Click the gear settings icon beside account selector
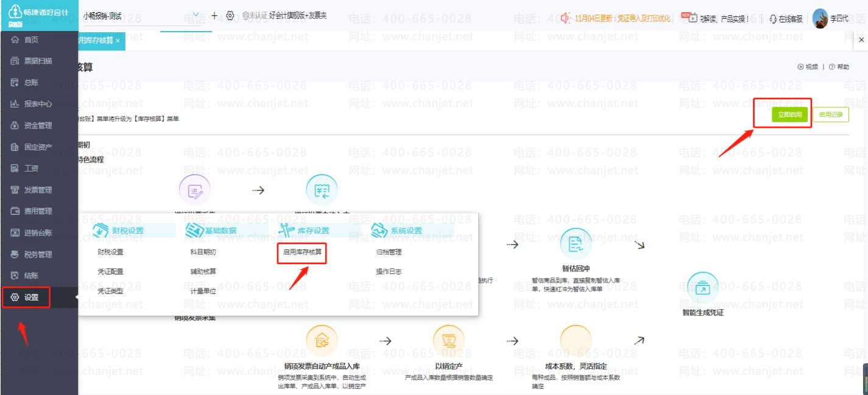 (x=230, y=16)
